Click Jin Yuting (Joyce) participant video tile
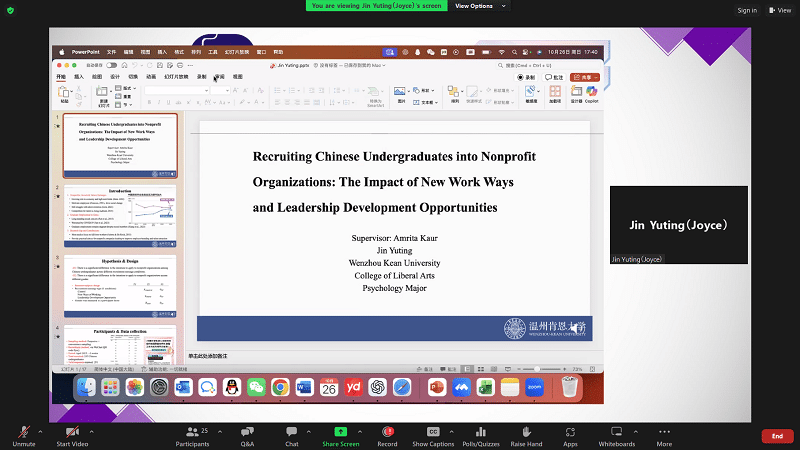This screenshot has height=450, width=800. [x=678, y=225]
